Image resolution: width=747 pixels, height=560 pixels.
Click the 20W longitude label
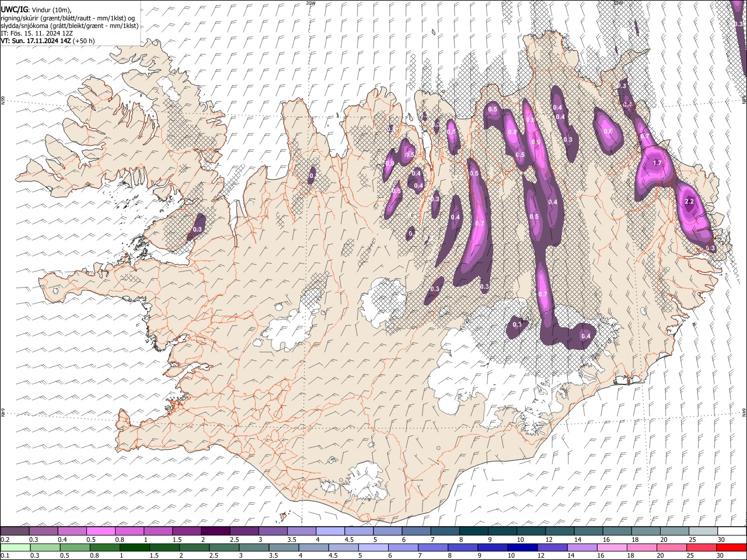click(310, 3)
